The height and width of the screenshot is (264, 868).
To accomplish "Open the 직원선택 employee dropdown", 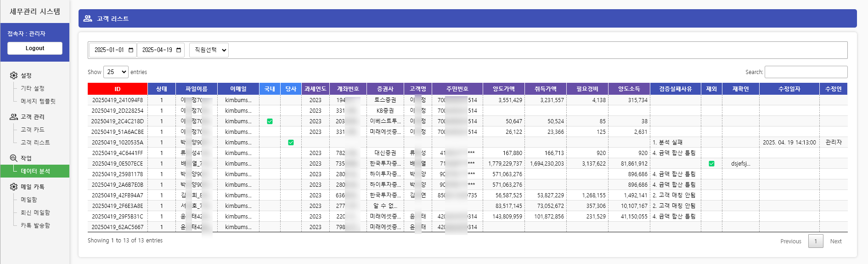I will pyautogui.click(x=209, y=50).
